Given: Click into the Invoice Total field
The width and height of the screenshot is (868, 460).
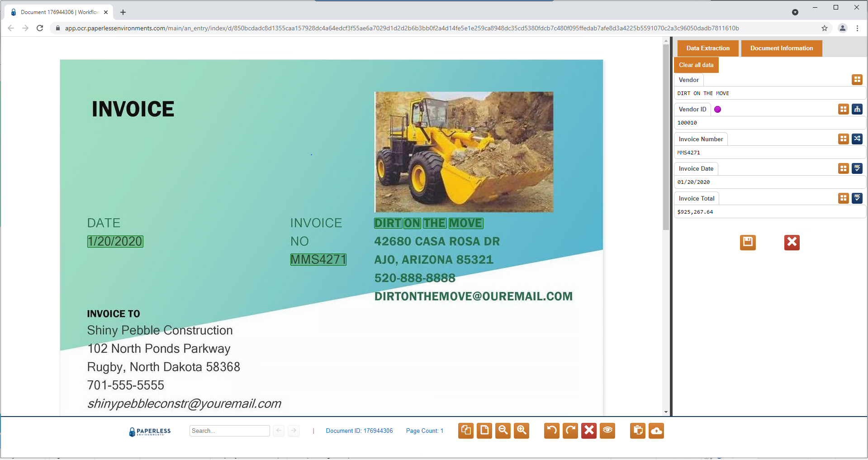Looking at the screenshot, I should pos(770,212).
